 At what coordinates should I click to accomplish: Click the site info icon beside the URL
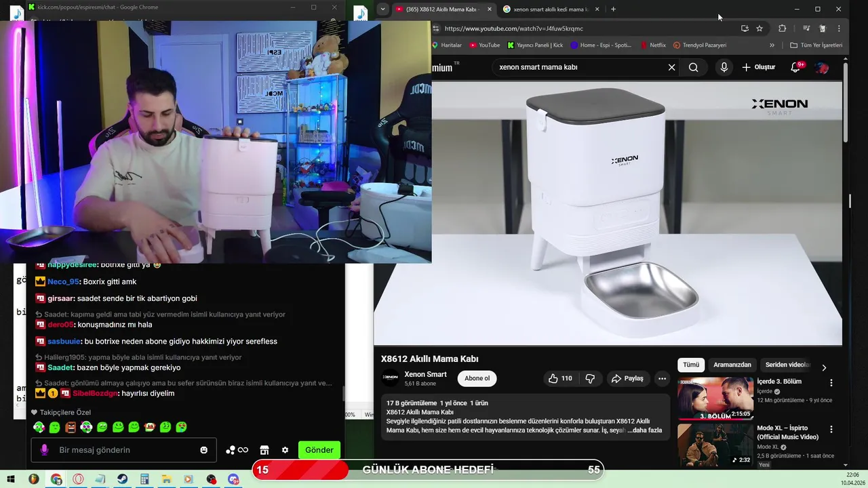[x=436, y=28]
